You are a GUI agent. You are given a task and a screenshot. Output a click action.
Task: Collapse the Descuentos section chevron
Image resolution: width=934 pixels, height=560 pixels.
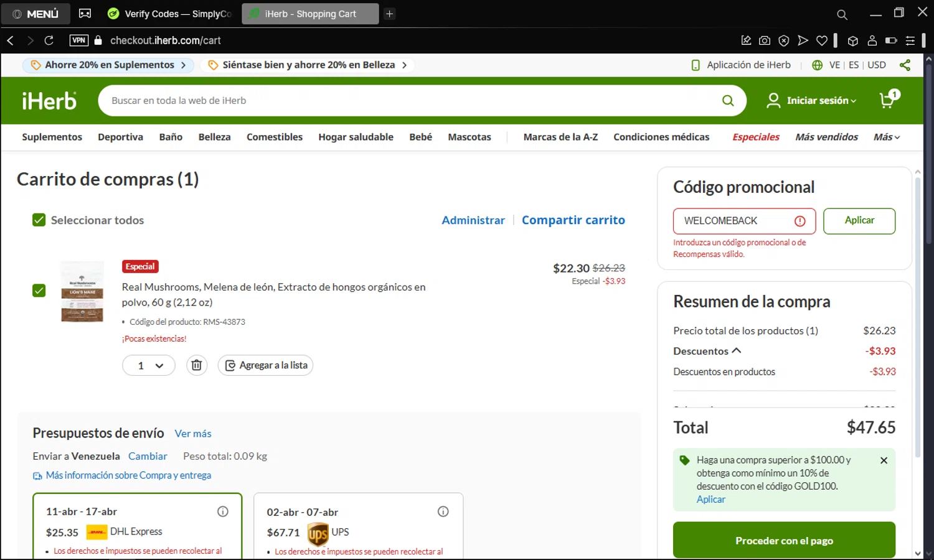[x=737, y=351]
